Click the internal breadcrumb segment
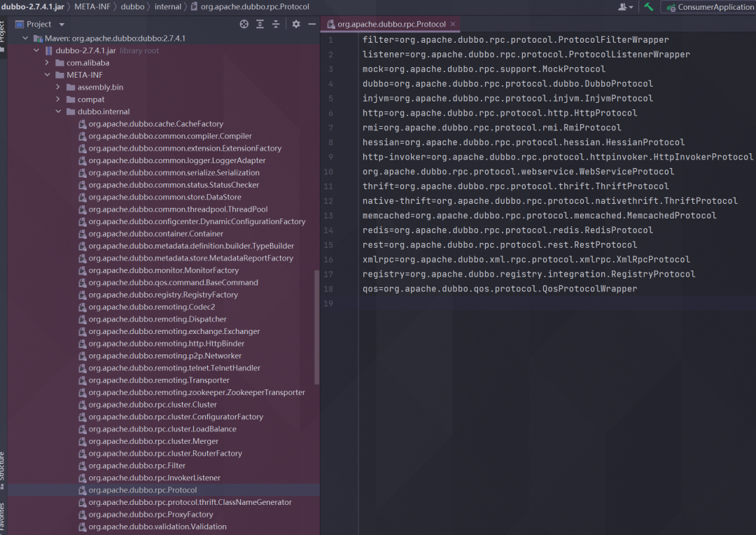Viewport: 756px width, 535px height. (x=168, y=7)
